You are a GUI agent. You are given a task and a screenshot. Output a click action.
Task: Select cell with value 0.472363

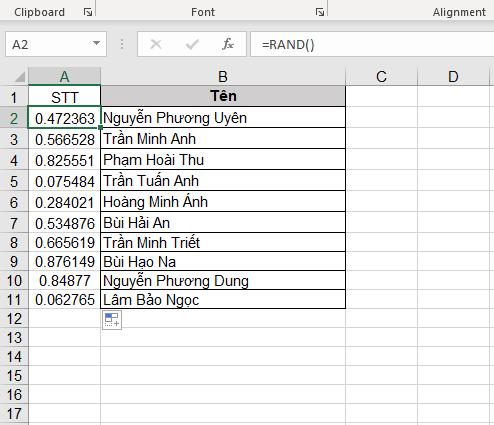pyautogui.click(x=65, y=118)
